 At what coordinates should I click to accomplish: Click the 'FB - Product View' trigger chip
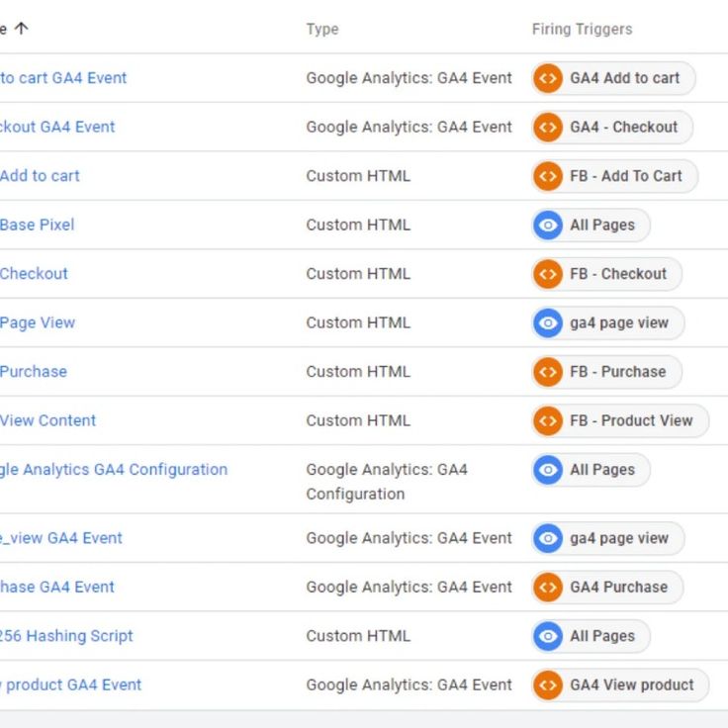[620, 420]
